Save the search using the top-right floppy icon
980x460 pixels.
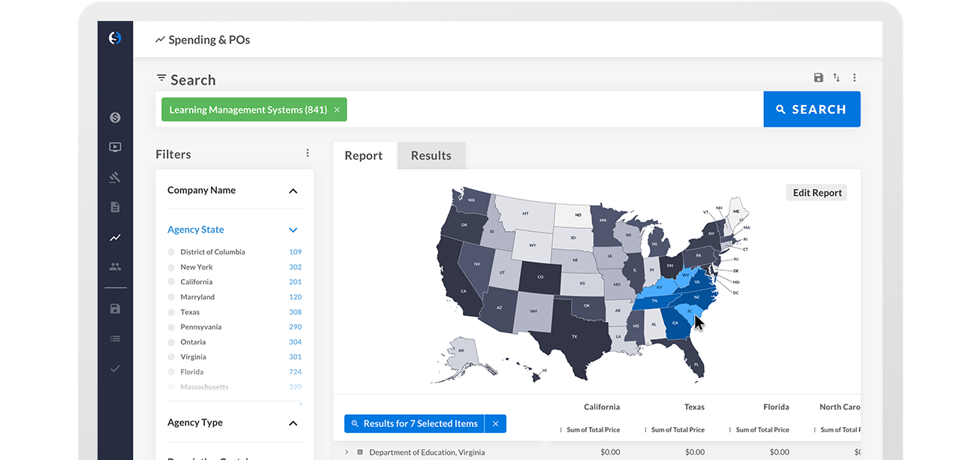[x=818, y=78]
